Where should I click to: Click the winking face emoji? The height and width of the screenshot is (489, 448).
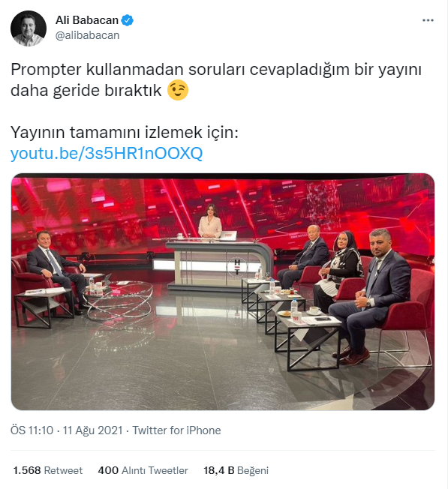[x=178, y=90]
